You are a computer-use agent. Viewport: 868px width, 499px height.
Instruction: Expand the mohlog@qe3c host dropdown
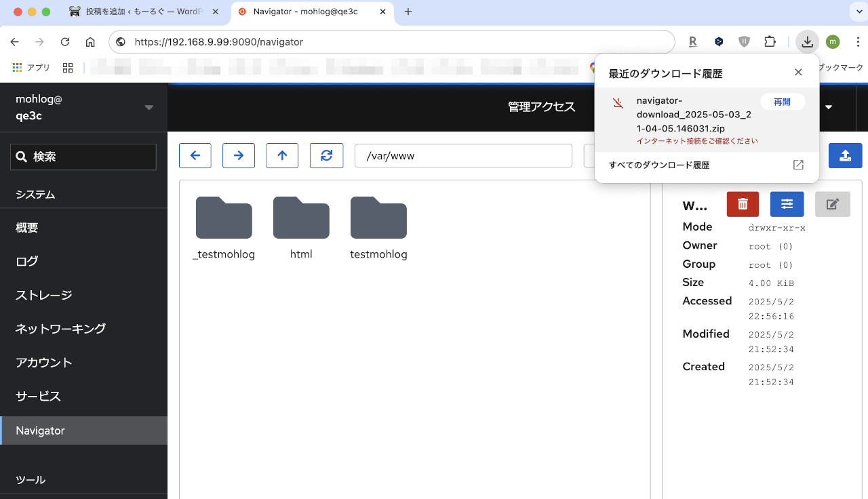coord(149,108)
